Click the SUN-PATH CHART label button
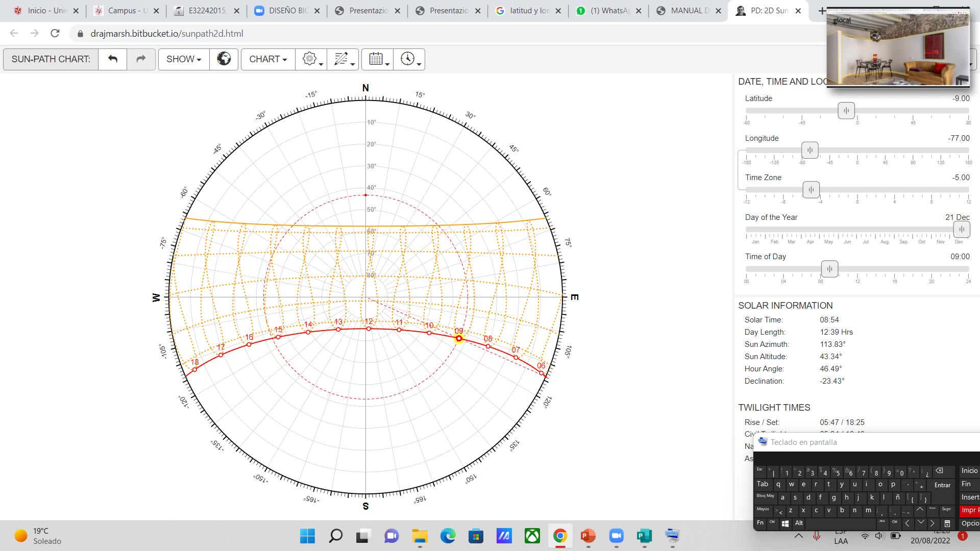Viewport: 980px width, 551px height. 51,59
